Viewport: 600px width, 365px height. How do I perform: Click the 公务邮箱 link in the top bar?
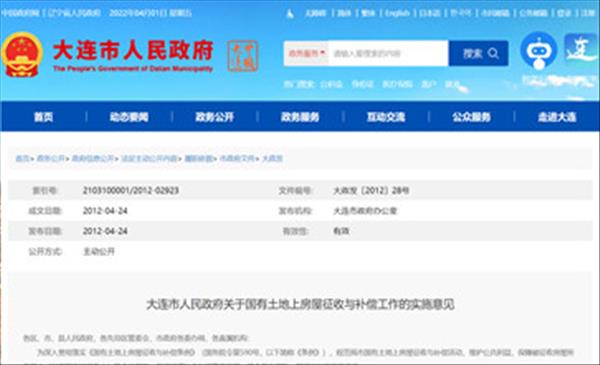click(x=533, y=13)
